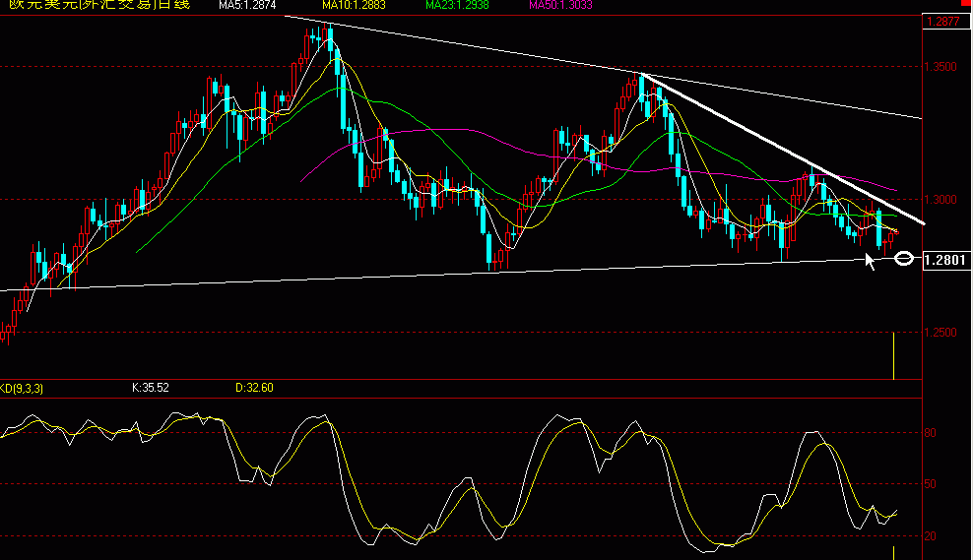Click the K:35.52 value readout

(151, 388)
